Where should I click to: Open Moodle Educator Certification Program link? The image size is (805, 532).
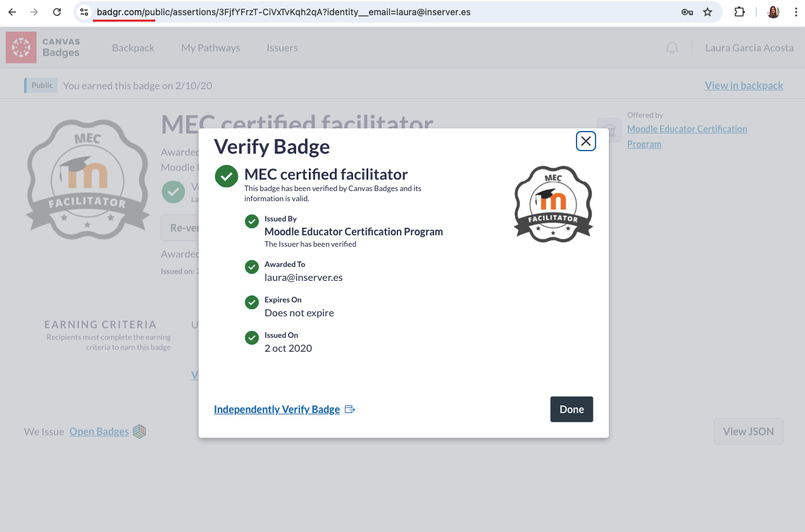pyautogui.click(x=687, y=136)
